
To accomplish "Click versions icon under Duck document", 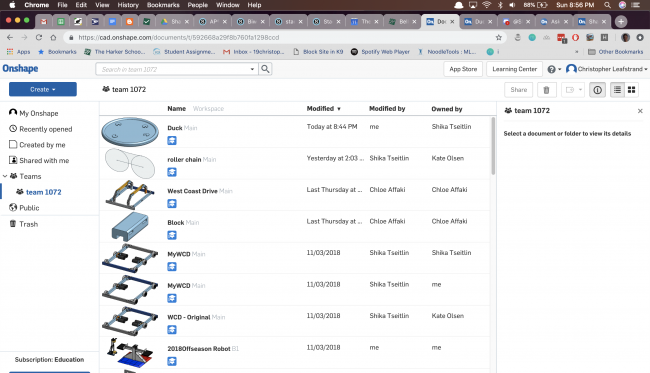I will pos(172,140).
